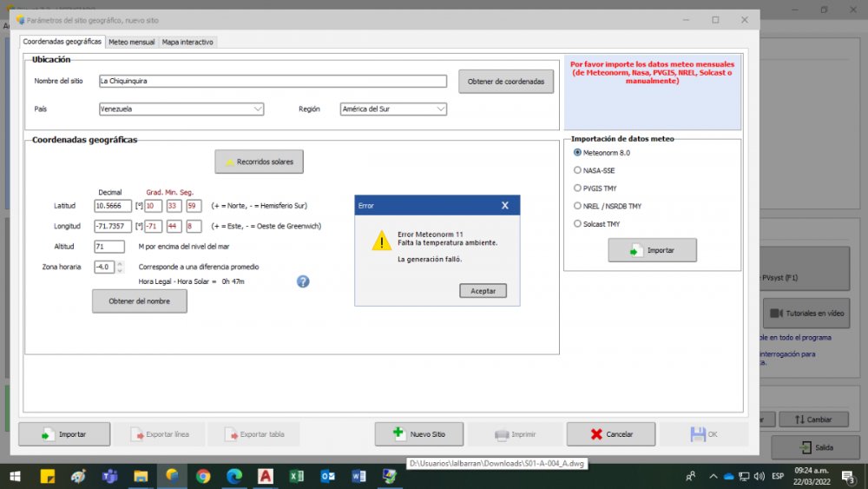The height and width of the screenshot is (489, 868).
Task: Click the Recorridos solares button
Action: pyautogui.click(x=260, y=162)
